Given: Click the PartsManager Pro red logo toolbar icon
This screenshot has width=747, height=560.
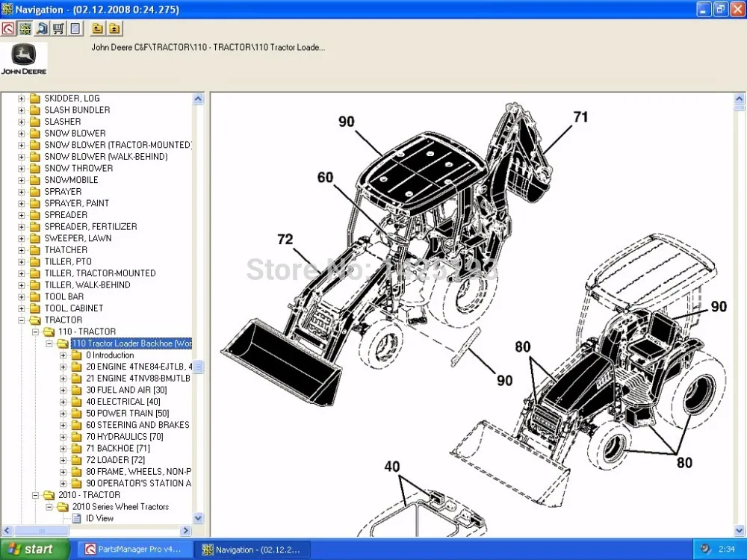Looking at the screenshot, I should (8, 28).
